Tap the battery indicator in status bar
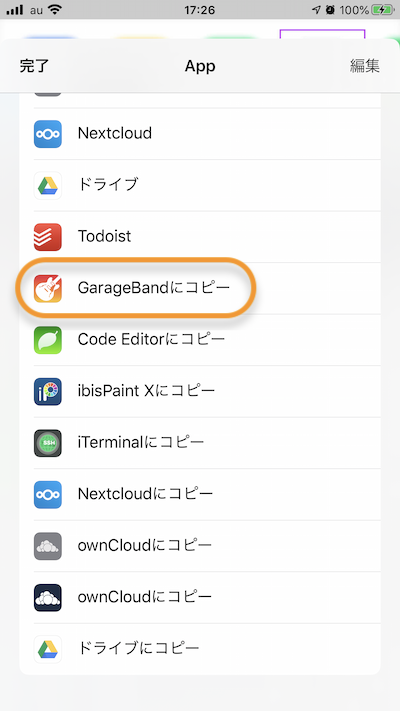 [382, 10]
